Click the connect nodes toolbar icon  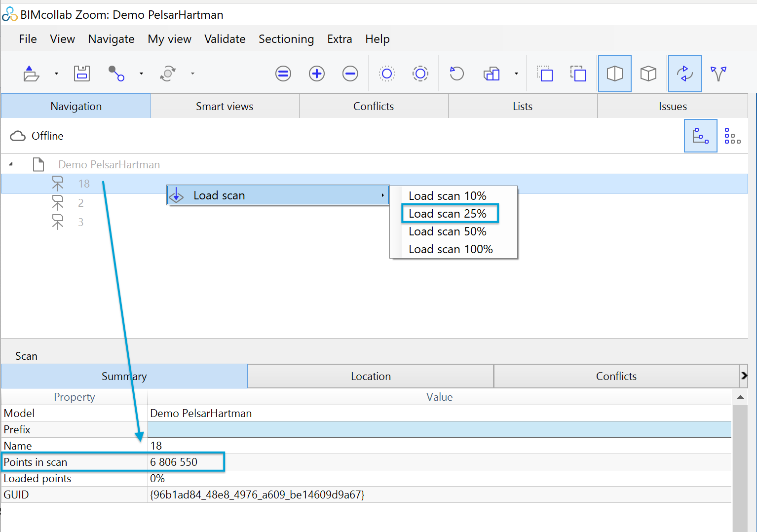(116, 74)
